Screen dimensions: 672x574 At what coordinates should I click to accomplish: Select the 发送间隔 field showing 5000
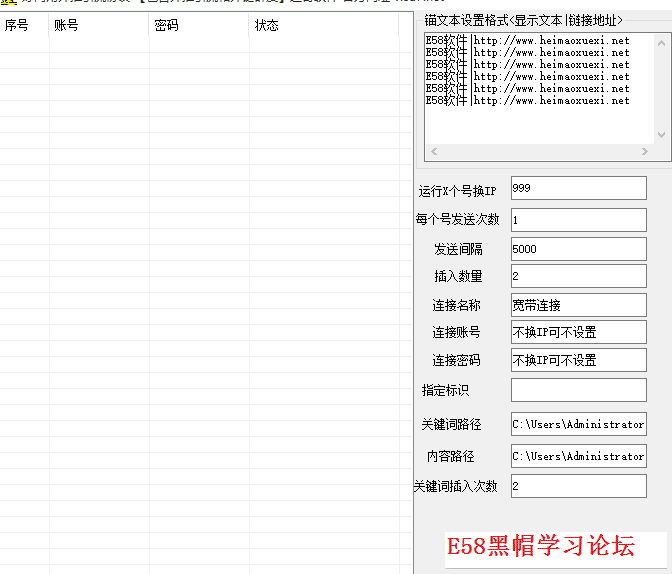point(577,249)
